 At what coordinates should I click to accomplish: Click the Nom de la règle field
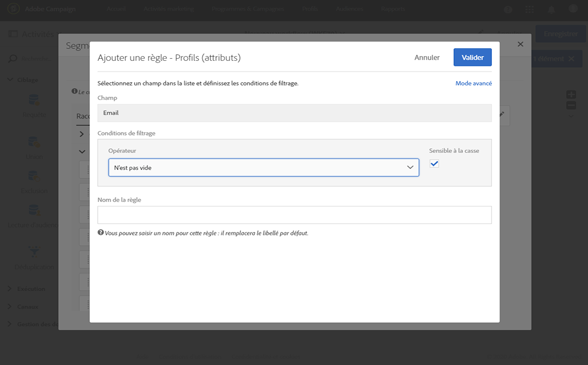coord(295,215)
